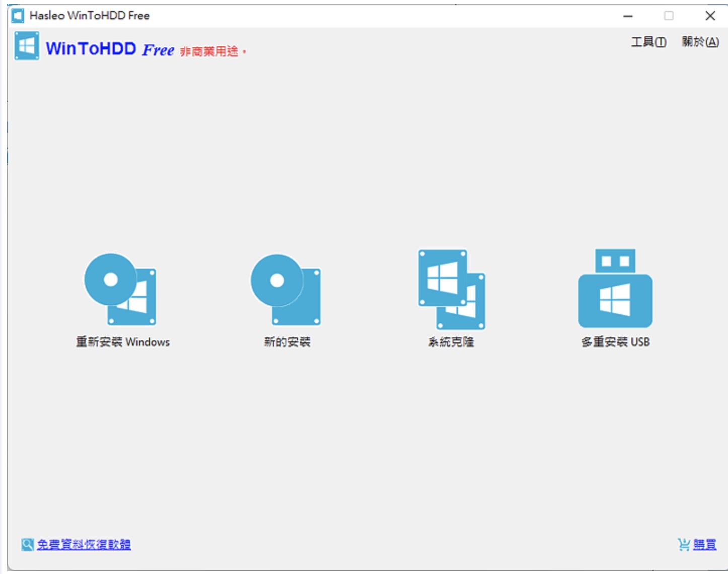Open the 購買 purchase link

705,544
